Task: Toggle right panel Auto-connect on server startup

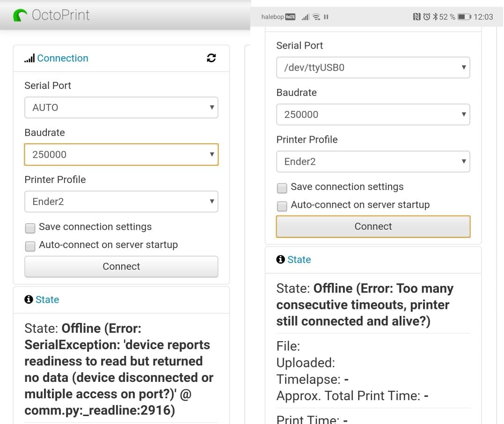Action: [x=282, y=206]
